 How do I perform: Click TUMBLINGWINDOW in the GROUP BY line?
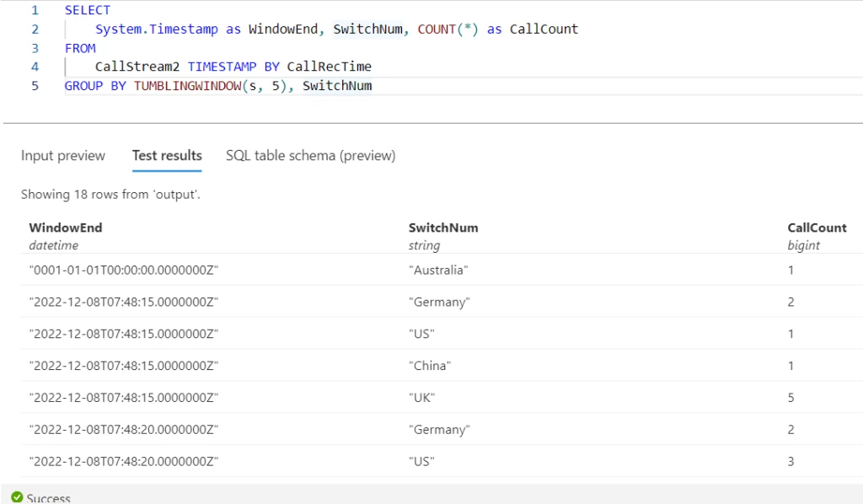[184, 86]
